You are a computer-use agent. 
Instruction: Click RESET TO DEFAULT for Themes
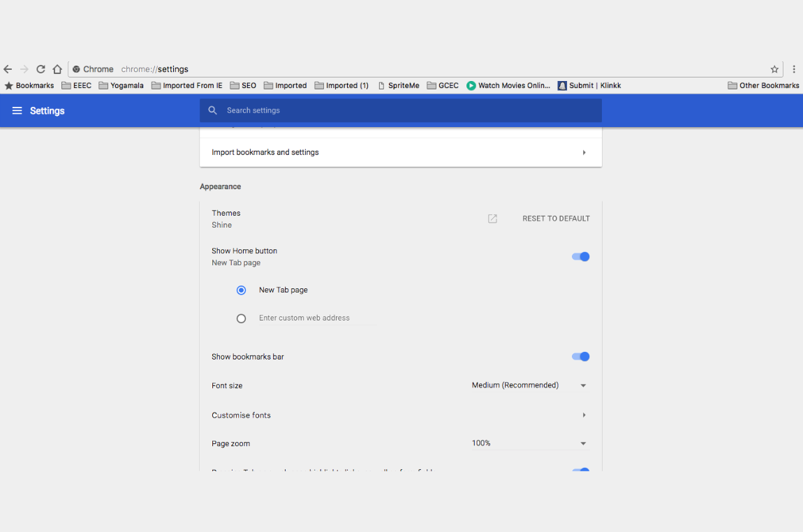click(556, 219)
